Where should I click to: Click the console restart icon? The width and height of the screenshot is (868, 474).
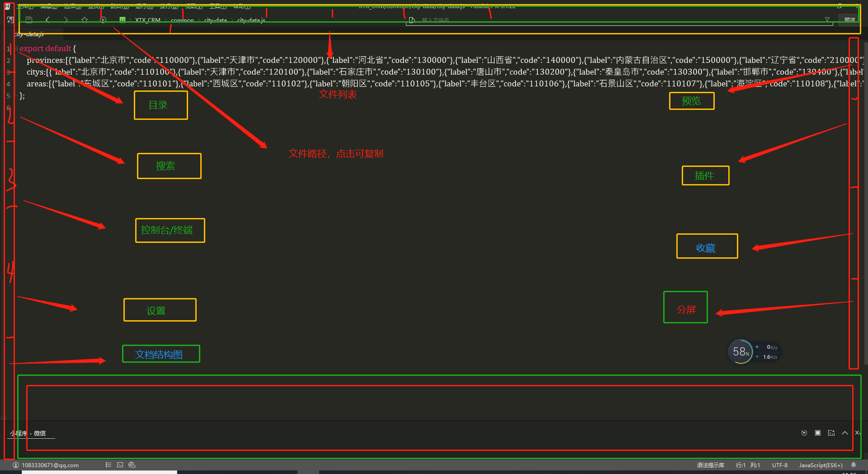click(804, 433)
